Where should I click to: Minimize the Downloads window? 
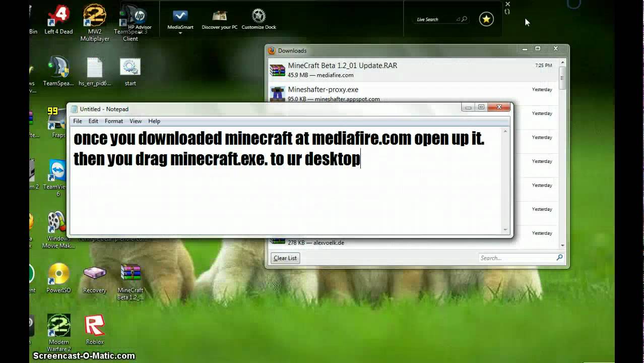click(x=525, y=49)
